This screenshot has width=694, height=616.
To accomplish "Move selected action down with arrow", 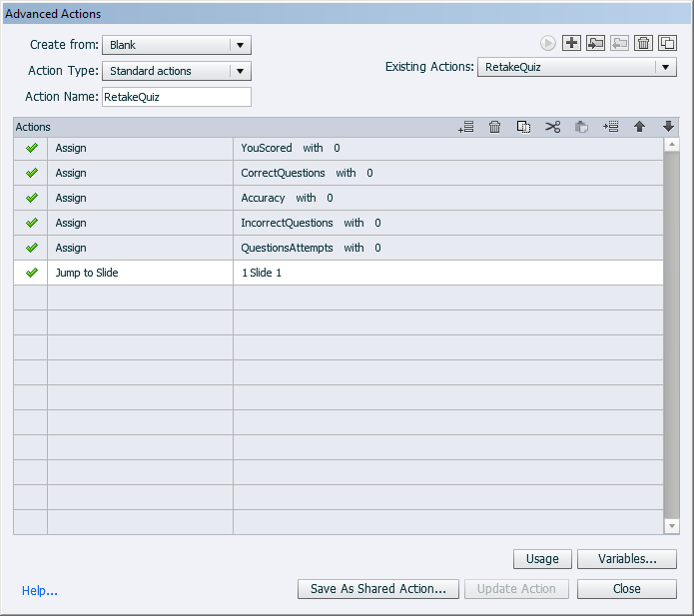I will [x=668, y=127].
